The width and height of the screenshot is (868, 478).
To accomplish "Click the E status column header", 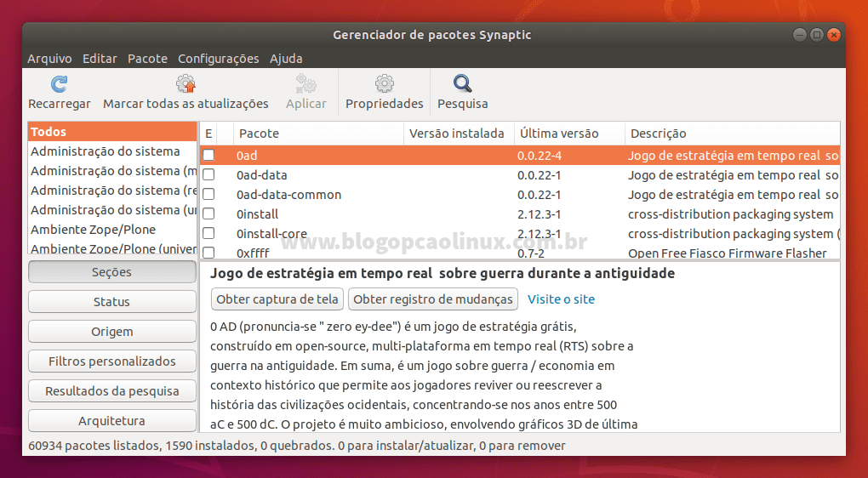I will [208, 134].
